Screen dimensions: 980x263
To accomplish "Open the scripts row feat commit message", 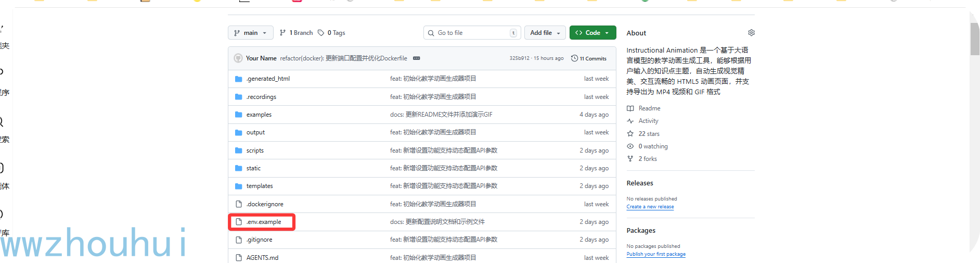I will click(x=444, y=151).
